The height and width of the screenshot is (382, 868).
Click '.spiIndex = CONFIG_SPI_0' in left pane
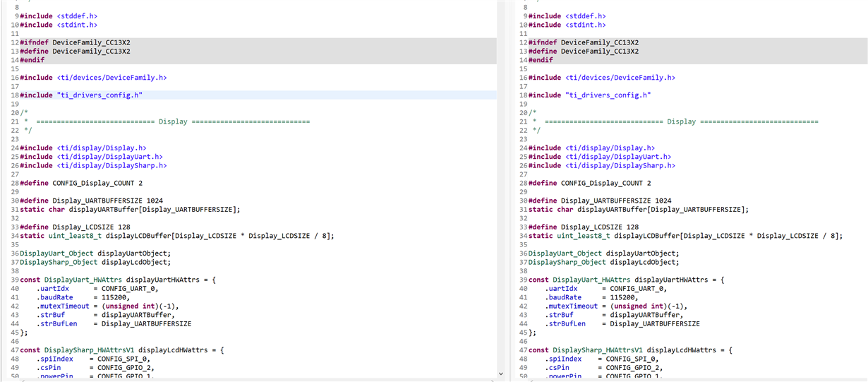tap(93, 359)
